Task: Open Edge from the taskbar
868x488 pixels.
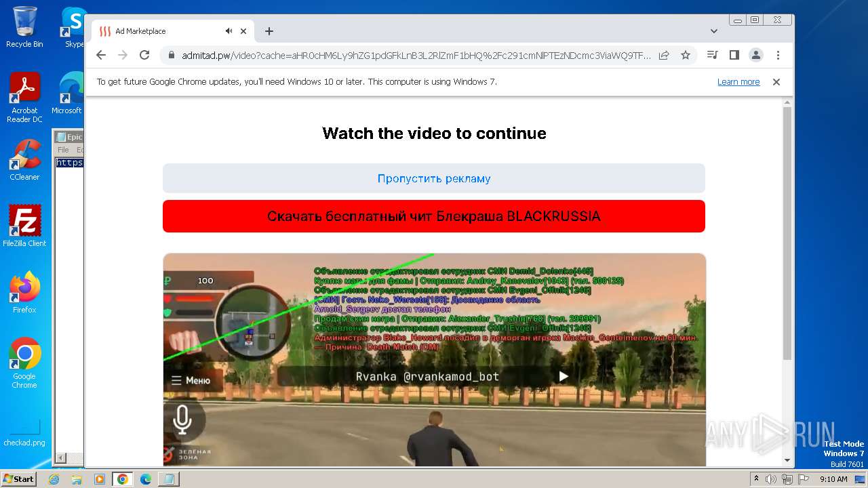Action: point(145,479)
